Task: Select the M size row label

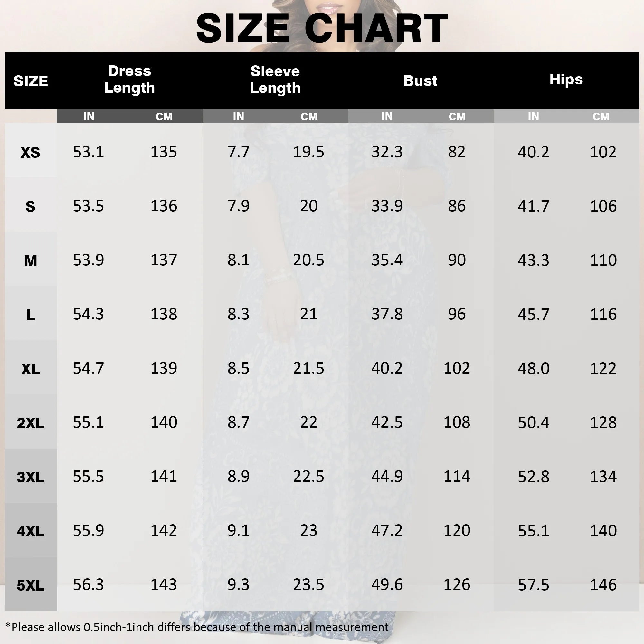Action: tap(30, 261)
